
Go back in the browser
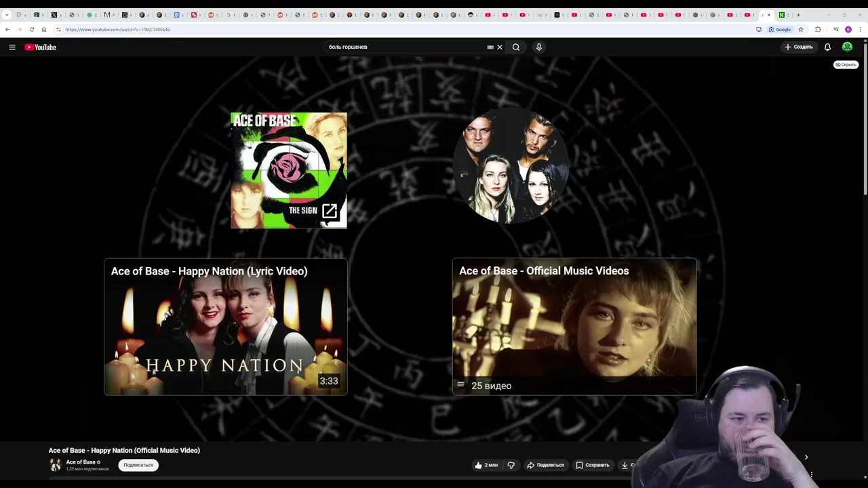click(7, 29)
